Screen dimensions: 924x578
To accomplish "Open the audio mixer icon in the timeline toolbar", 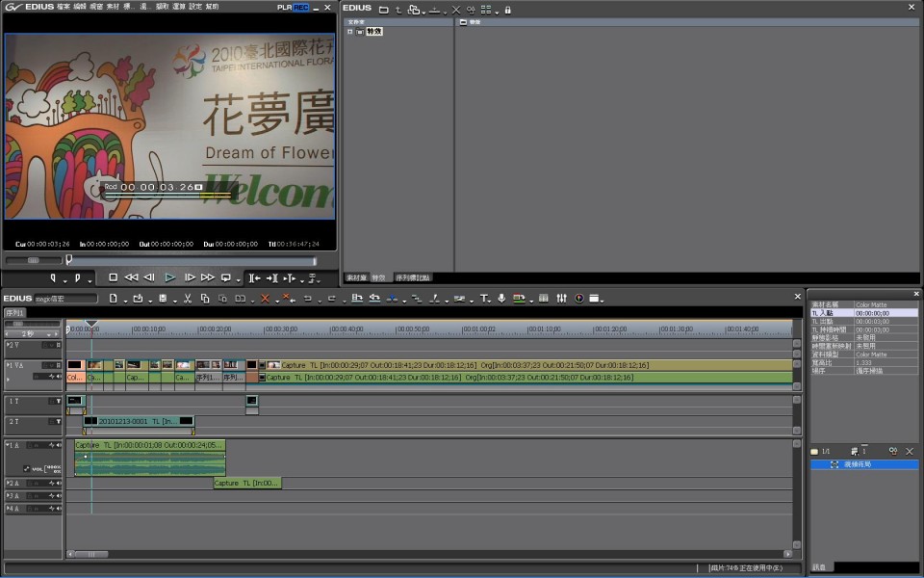I will pyautogui.click(x=561, y=299).
